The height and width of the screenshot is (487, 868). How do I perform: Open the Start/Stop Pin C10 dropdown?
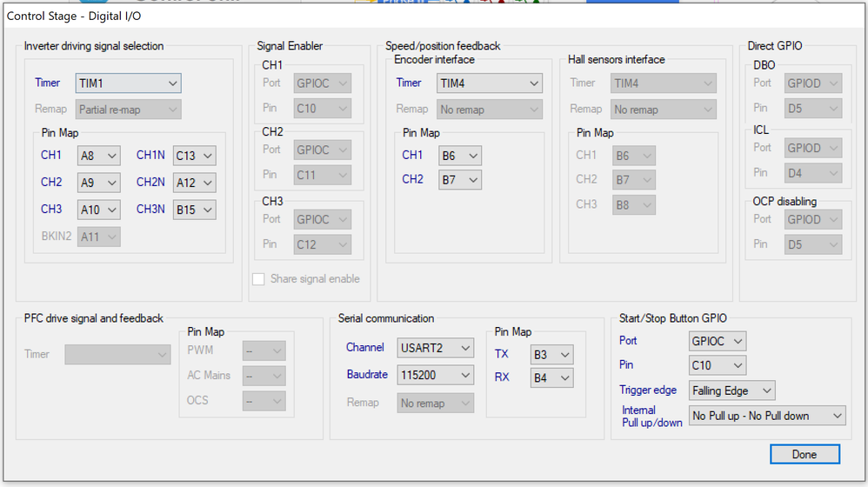click(x=717, y=365)
